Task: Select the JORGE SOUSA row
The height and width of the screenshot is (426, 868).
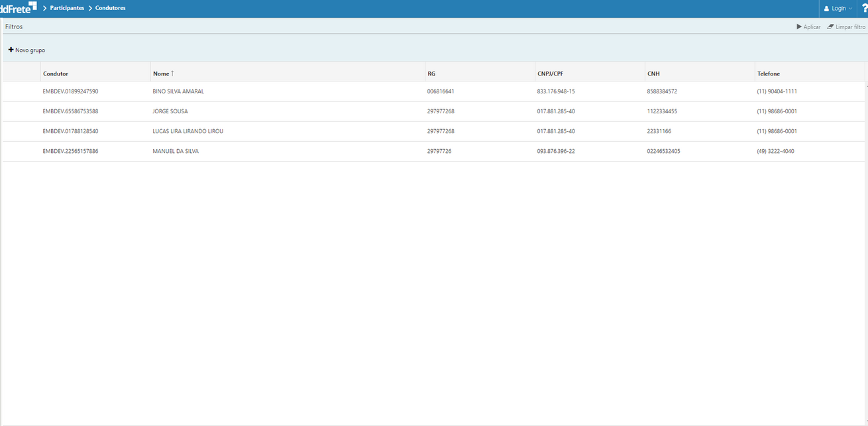Action: (x=170, y=111)
